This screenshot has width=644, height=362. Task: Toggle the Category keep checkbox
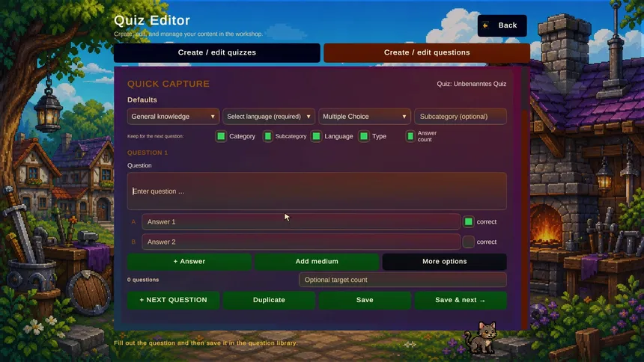(x=221, y=136)
